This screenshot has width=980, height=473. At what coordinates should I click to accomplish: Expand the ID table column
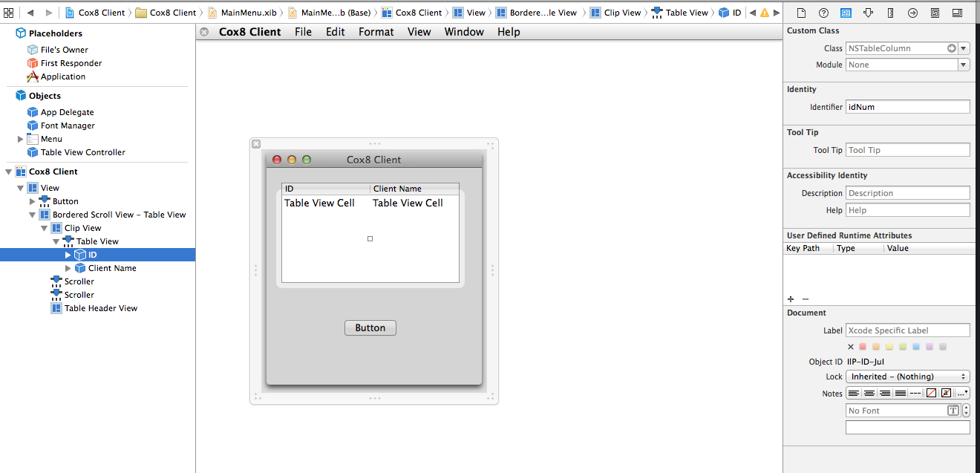[x=68, y=255]
